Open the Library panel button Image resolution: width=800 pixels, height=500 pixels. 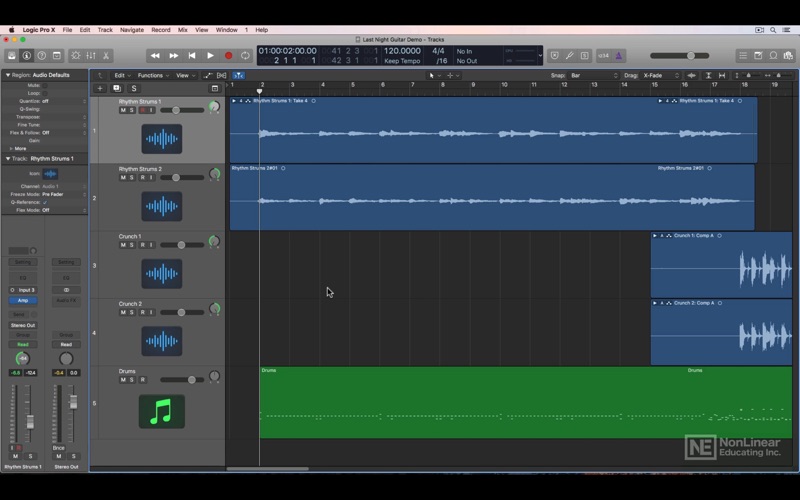click(x=12, y=56)
